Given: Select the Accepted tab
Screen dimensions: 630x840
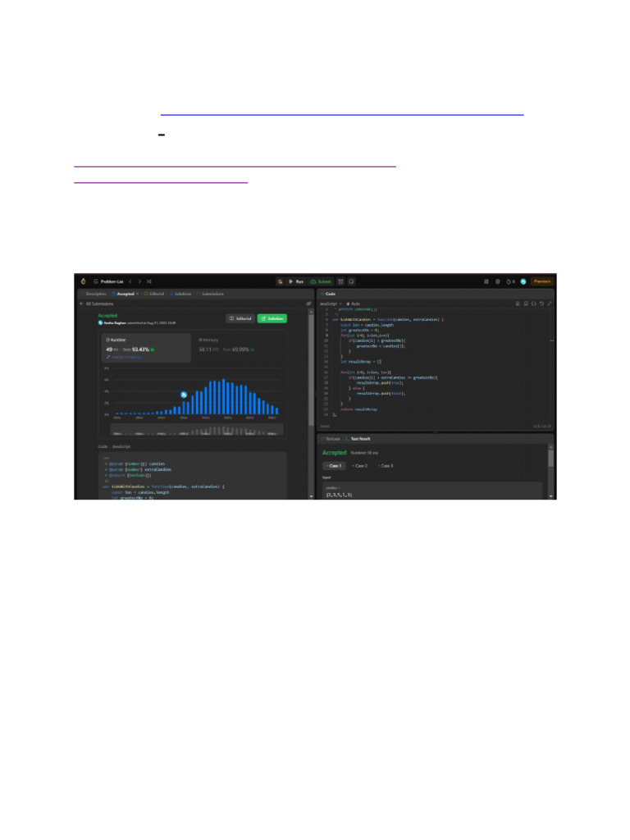Looking at the screenshot, I should point(123,294).
